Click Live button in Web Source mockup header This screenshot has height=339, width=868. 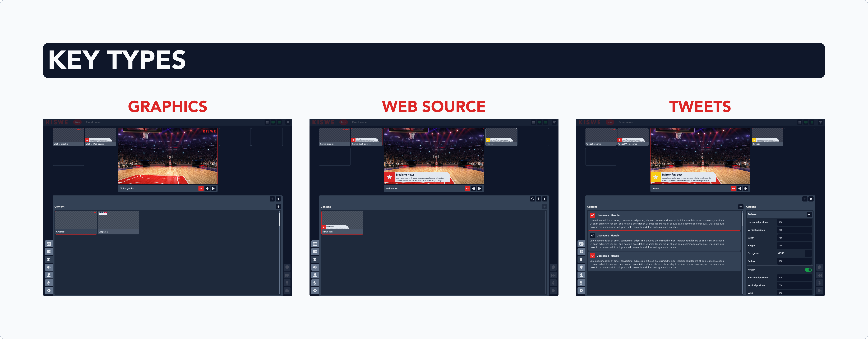point(343,122)
